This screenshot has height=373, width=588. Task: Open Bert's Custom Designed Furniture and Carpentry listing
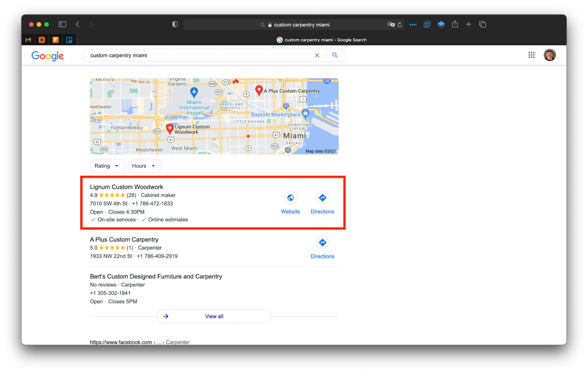(x=156, y=276)
